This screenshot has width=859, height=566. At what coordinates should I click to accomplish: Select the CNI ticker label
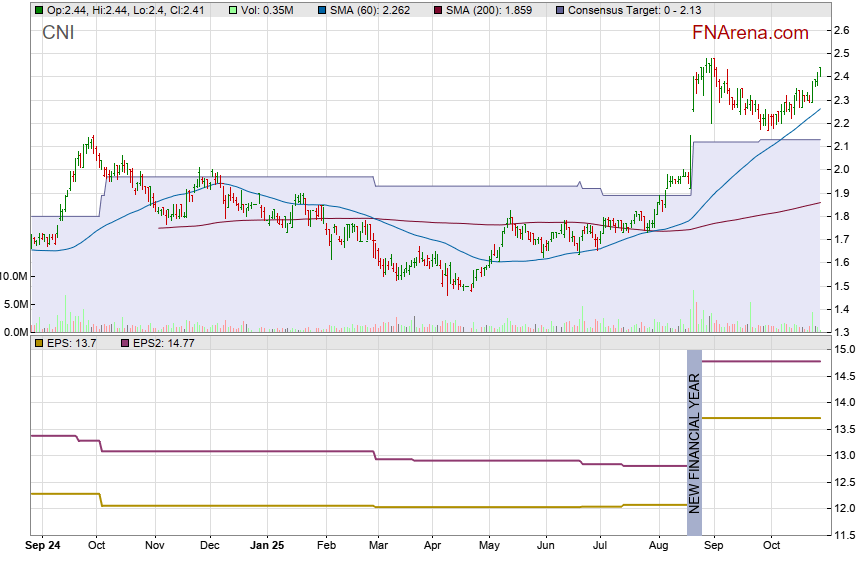(58, 33)
